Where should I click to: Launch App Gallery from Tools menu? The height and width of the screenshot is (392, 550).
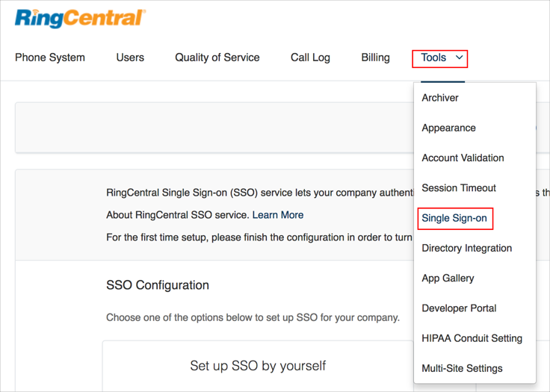[x=448, y=278]
